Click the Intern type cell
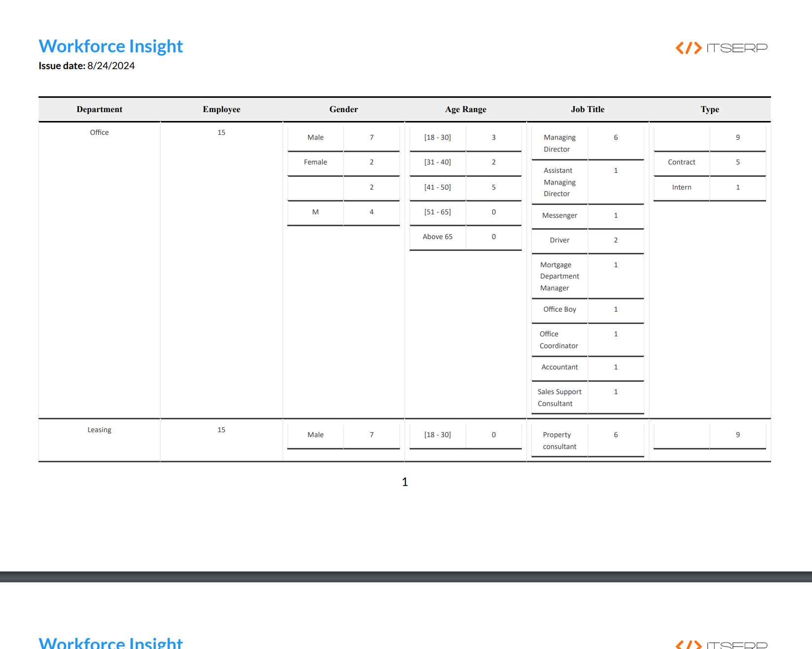Viewport: 812px width, 649px height. tap(681, 187)
